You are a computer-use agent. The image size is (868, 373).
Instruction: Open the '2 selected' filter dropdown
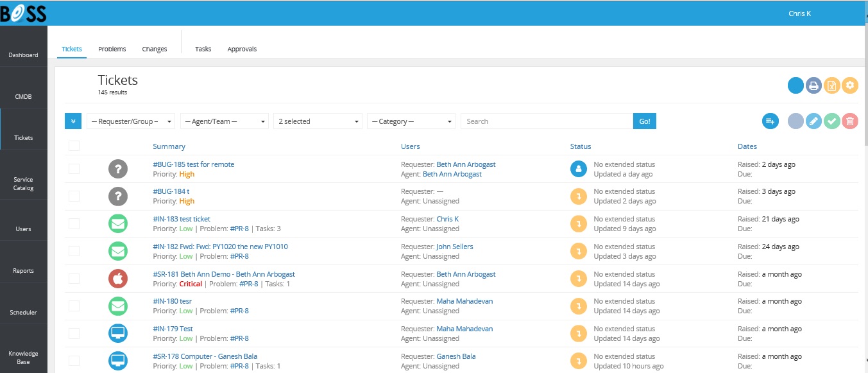[318, 121]
